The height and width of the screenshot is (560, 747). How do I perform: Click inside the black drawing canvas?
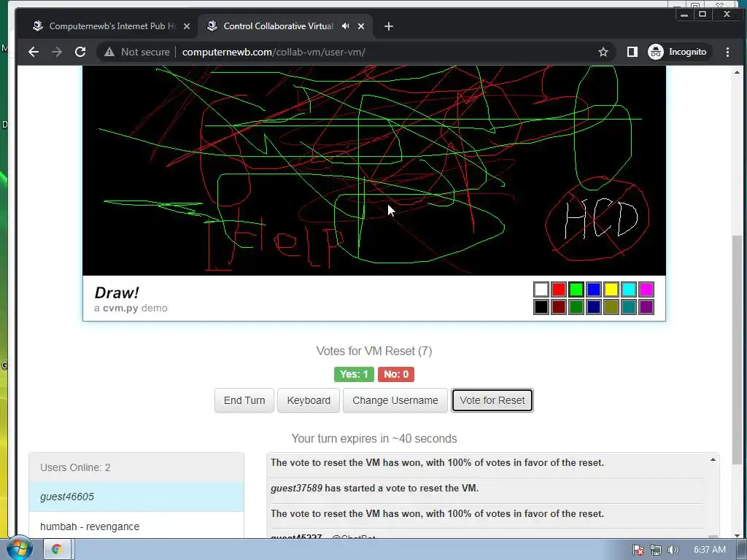click(374, 171)
